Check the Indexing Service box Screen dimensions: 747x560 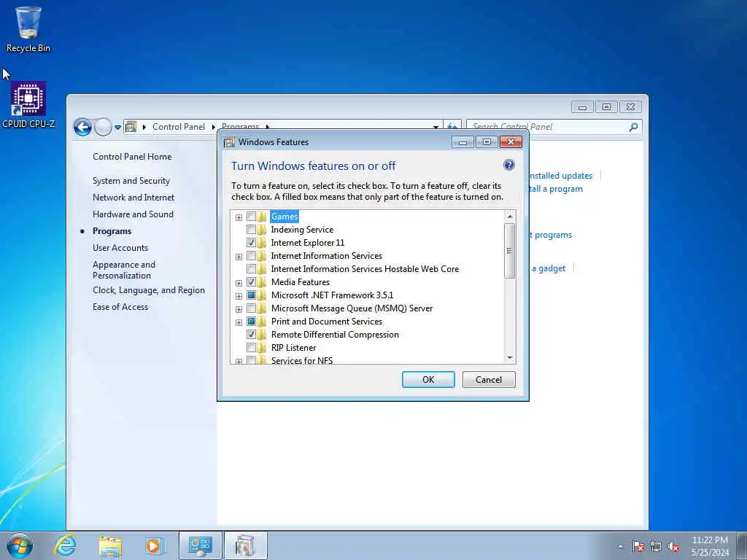tap(251, 230)
